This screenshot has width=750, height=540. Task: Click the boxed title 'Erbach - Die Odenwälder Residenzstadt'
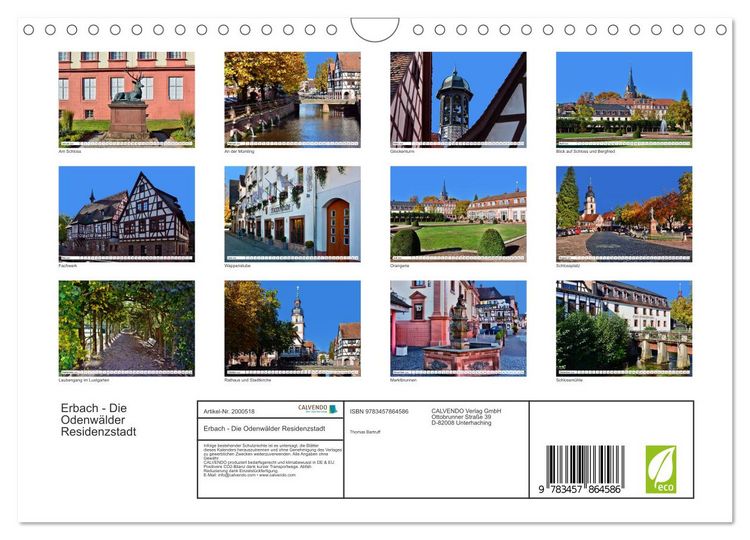[265, 429]
